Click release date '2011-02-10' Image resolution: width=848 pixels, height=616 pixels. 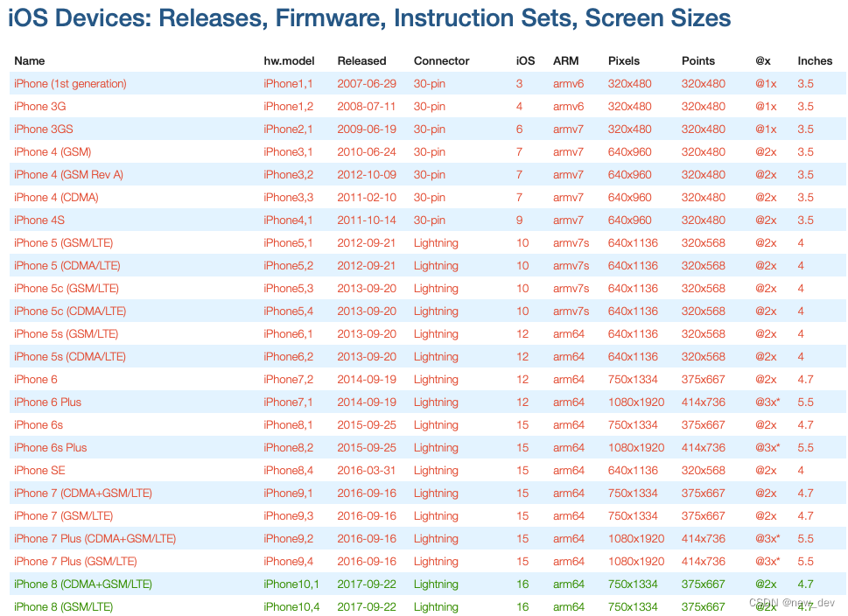[x=367, y=198]
